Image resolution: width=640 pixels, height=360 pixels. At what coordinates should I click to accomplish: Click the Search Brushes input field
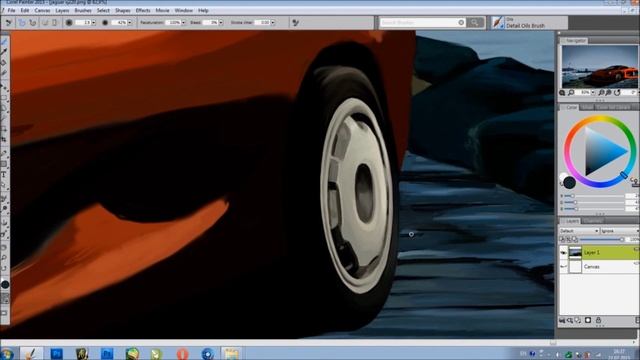pyautogui.click(x=423, y=22)
